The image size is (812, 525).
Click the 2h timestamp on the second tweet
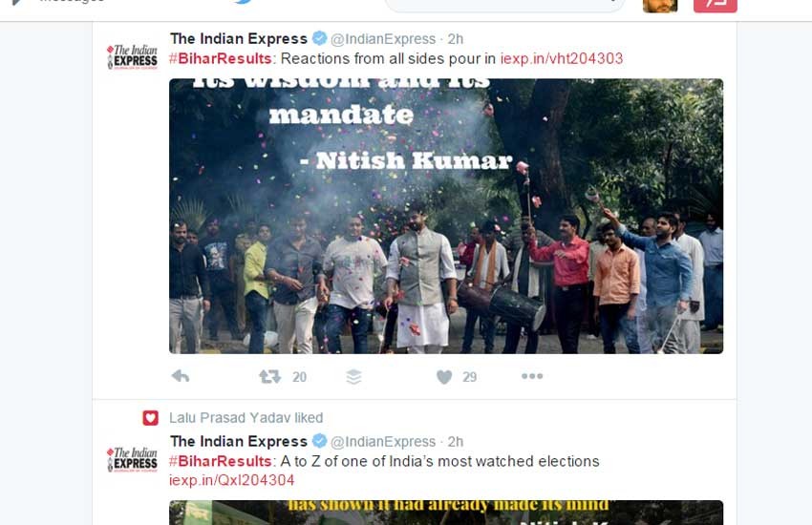point(455,442)
